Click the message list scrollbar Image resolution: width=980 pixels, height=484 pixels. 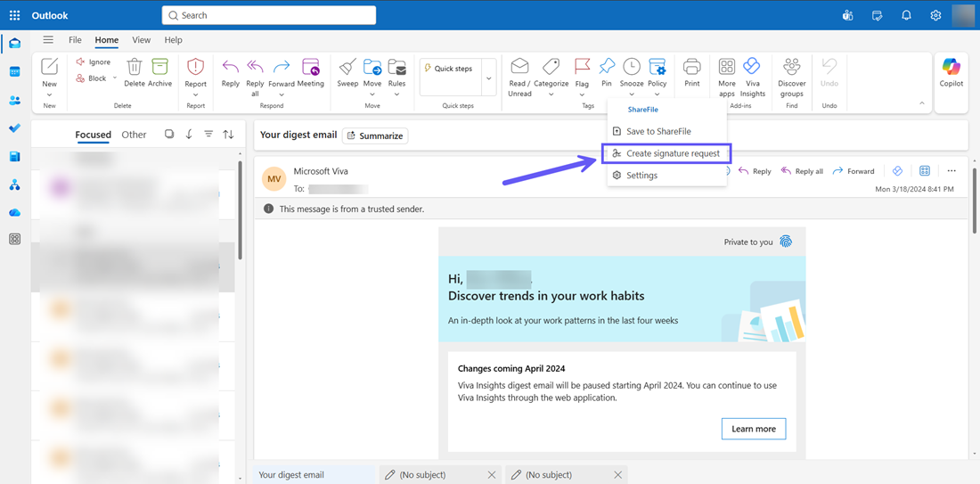pyautogui.click(x=240, y=209)
